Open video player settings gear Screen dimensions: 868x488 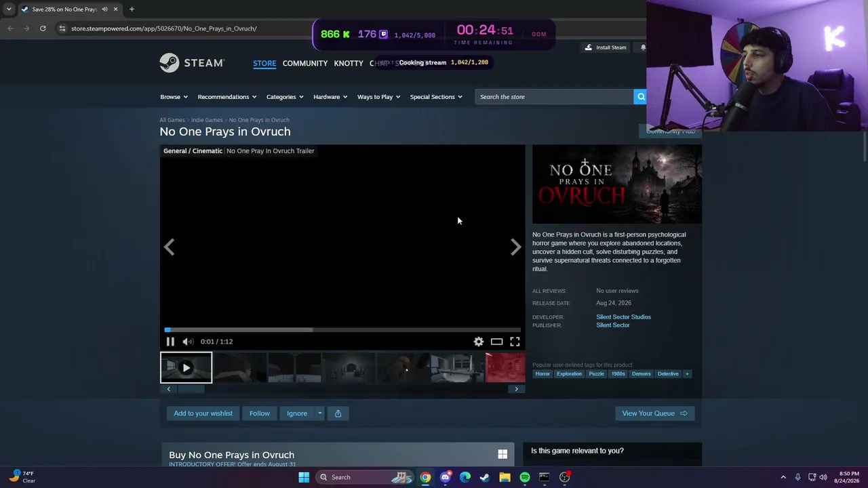[479, 342]
